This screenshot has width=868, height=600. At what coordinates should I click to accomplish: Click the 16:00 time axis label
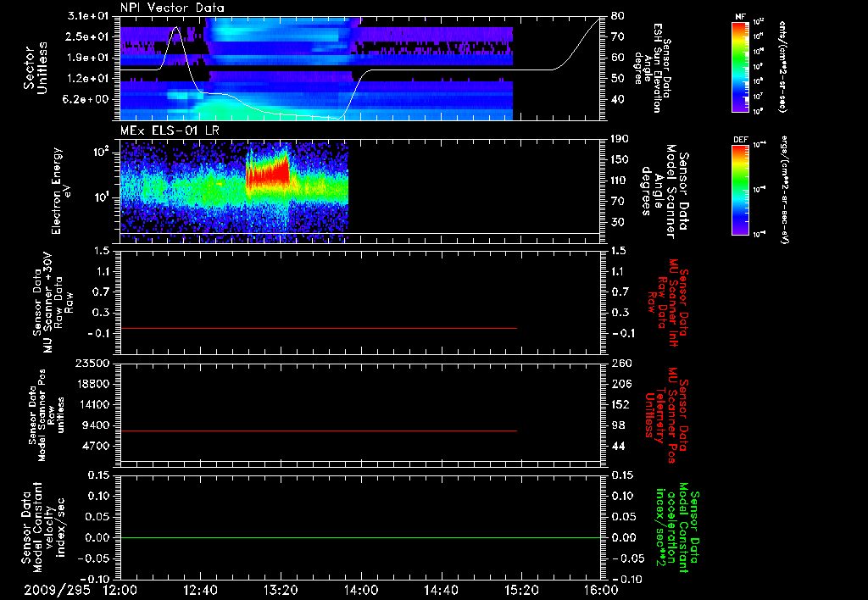[x=601, y=591]
